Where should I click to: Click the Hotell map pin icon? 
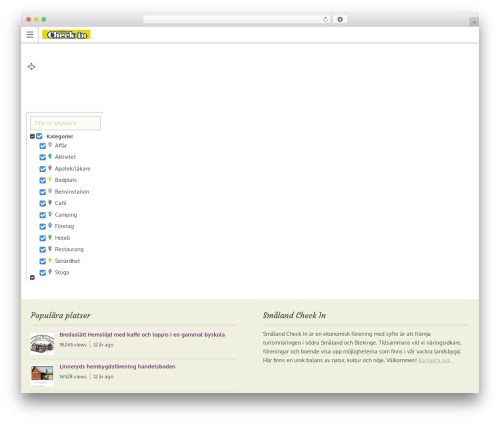coord(50,237)
